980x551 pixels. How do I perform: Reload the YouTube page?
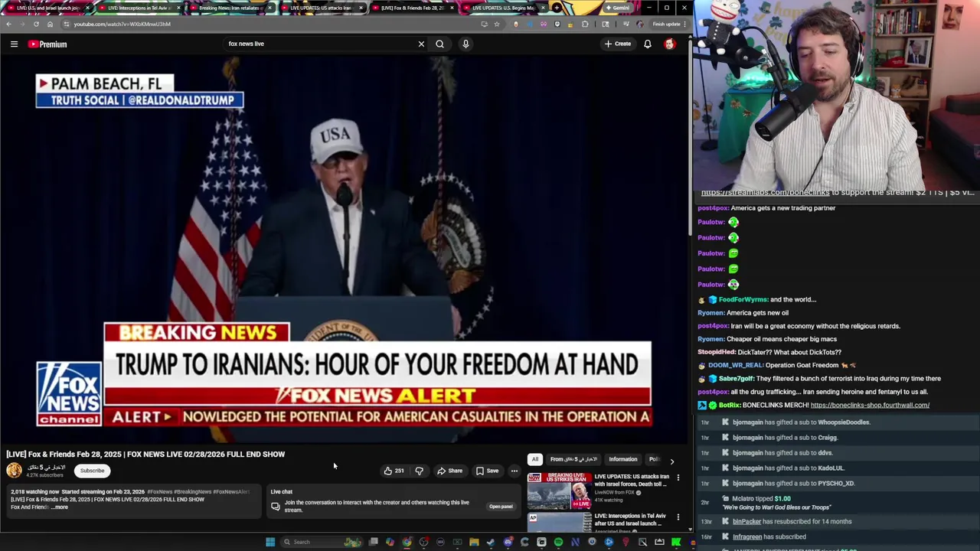click(36, 24)
